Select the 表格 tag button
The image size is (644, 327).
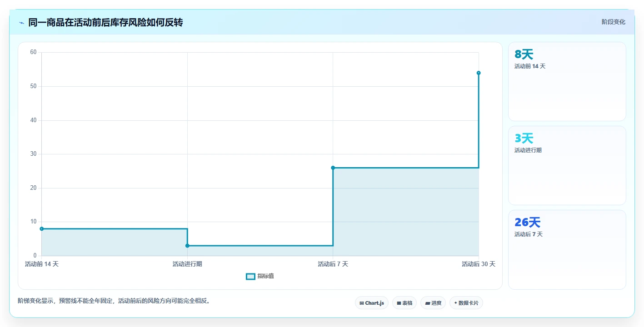pyautogui.click(x=404, y=303)
